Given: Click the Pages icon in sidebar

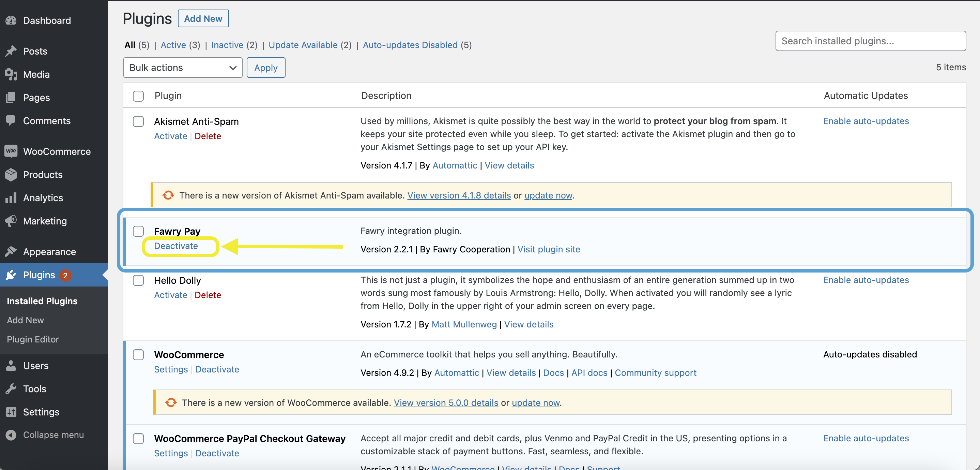Looking at the screenshot, I should (11, 98).
